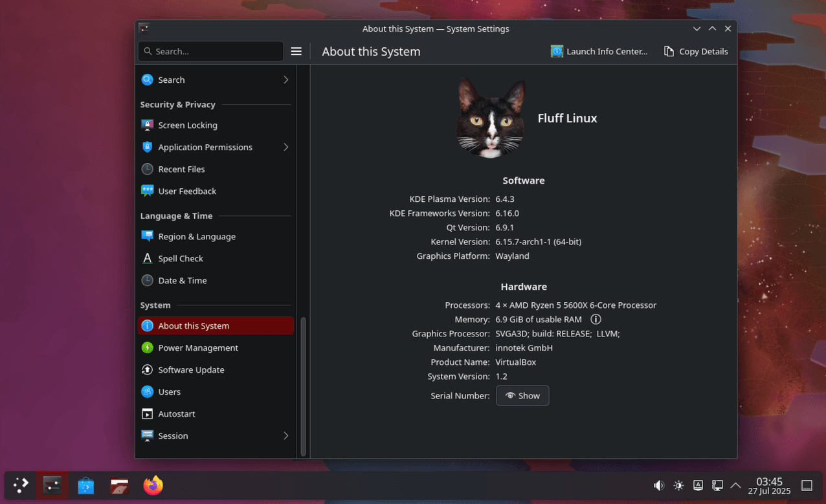The height and width of the screenshot is (504, 826).
Task: Open User Feedback settings
Action: coord(186,191)
